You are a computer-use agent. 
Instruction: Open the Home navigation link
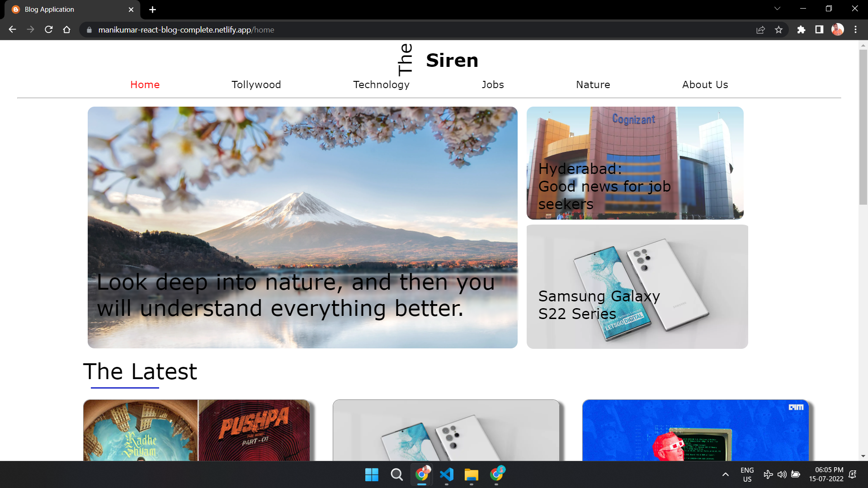pos(145,84)
